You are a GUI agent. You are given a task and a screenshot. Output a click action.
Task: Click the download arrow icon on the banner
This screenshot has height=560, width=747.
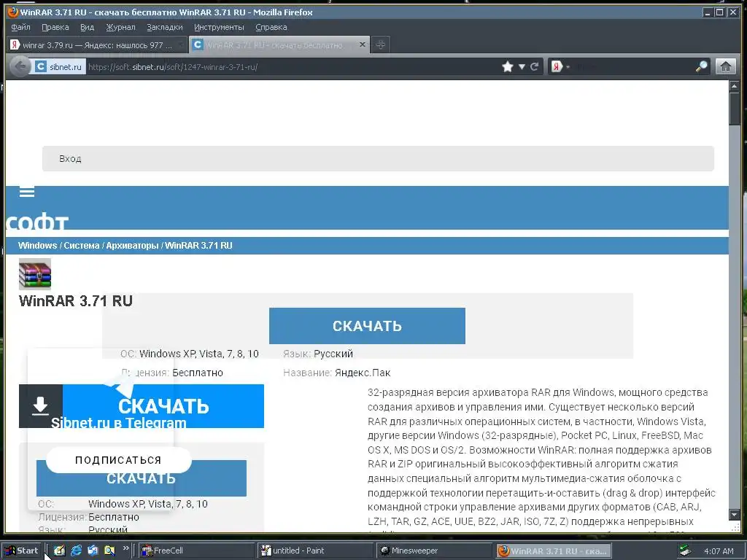point(41,405)
